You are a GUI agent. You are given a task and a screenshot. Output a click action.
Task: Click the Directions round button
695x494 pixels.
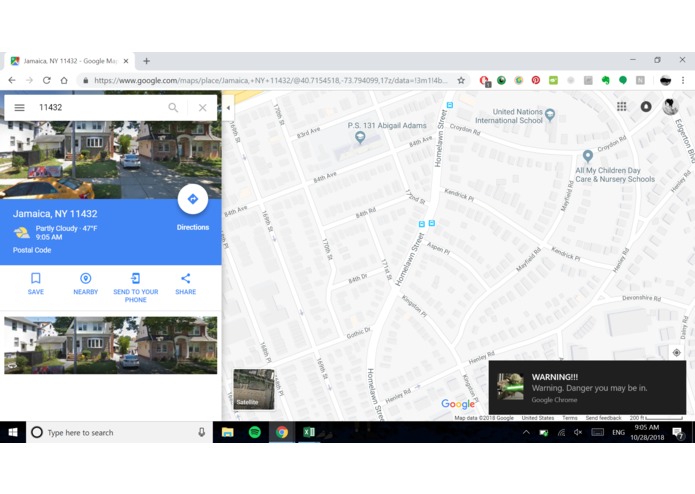(193, 199)
